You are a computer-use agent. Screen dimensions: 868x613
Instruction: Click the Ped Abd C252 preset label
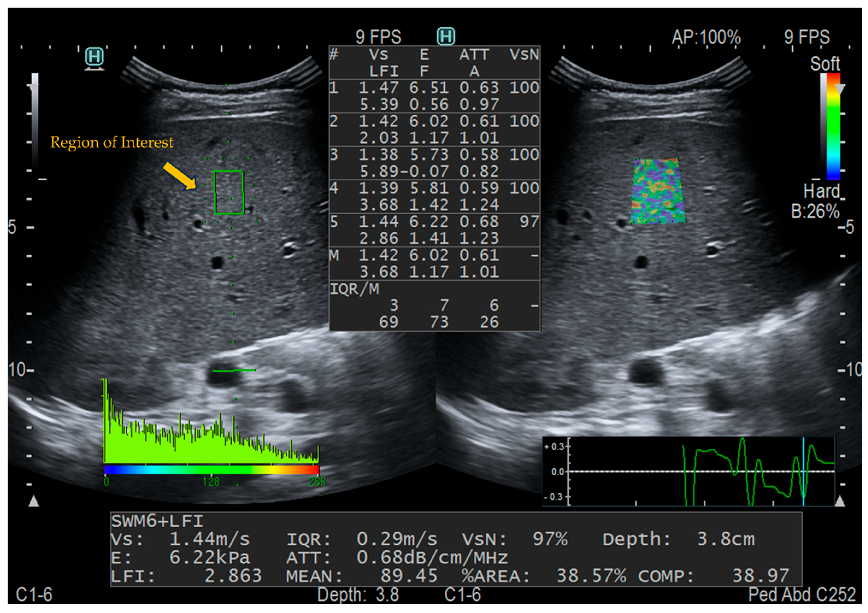802,594
